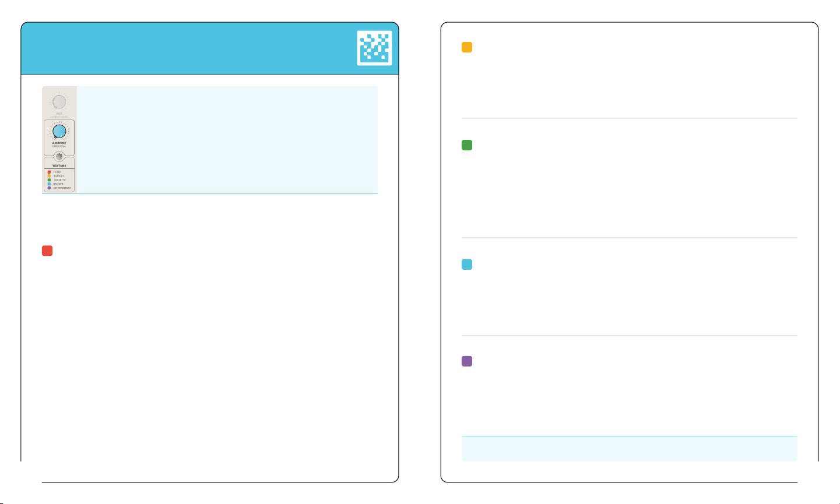Click the light-blue note box at bottom right
840x504 pixels.
coord(630,449)
